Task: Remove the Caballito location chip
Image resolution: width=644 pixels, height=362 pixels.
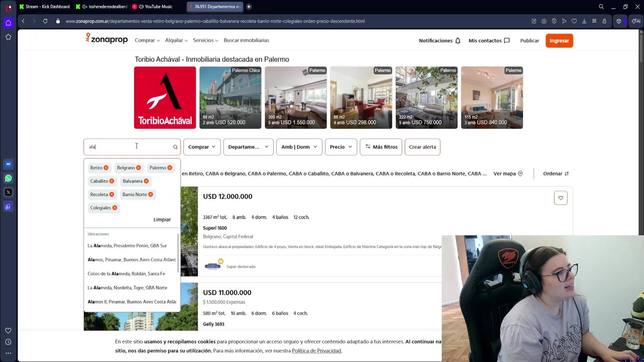Action: tap(112, 181)
